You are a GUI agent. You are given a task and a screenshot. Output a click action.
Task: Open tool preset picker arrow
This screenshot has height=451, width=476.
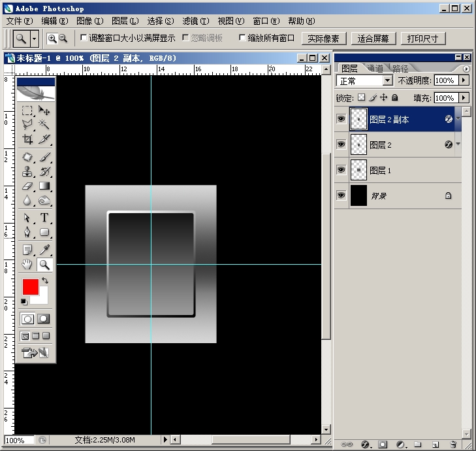35,39
